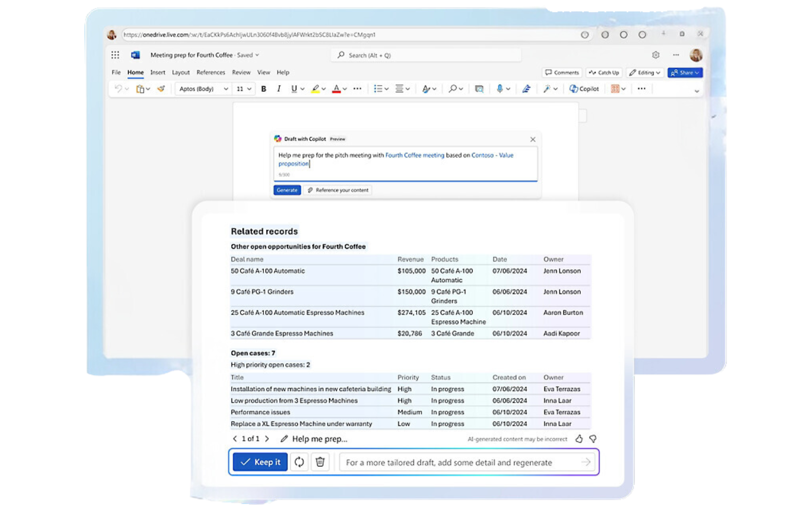Screen dimensions: 812x513
Task: Open the document title saved dropdown
Action: pos(257,55)
